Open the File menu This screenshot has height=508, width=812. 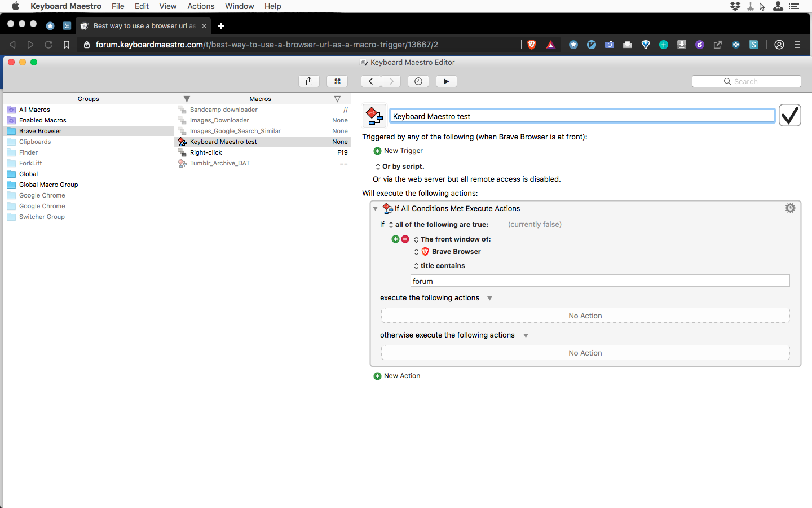(118, 6)
